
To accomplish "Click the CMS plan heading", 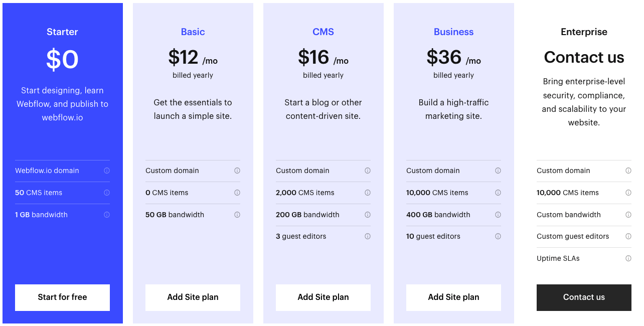I will (323, 32).
